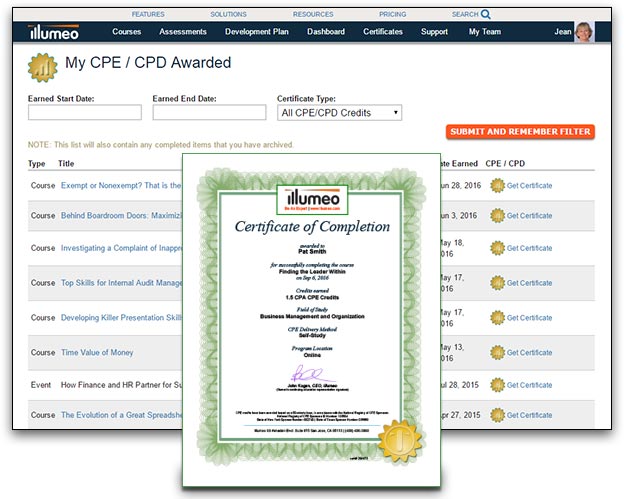The height and width of the screenshot is (499, 624).
Task: Get Certificate for the Jun 28, 2016 course
Action: pos(529,185)
